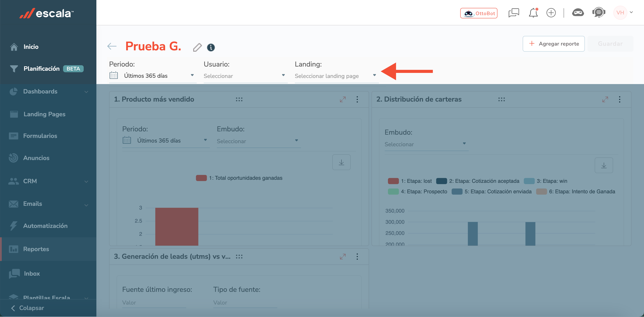The width and height of the screenshot is (644, 317).
Task: Toggle Etapa: win legend swatch
Action: [529, 181]
